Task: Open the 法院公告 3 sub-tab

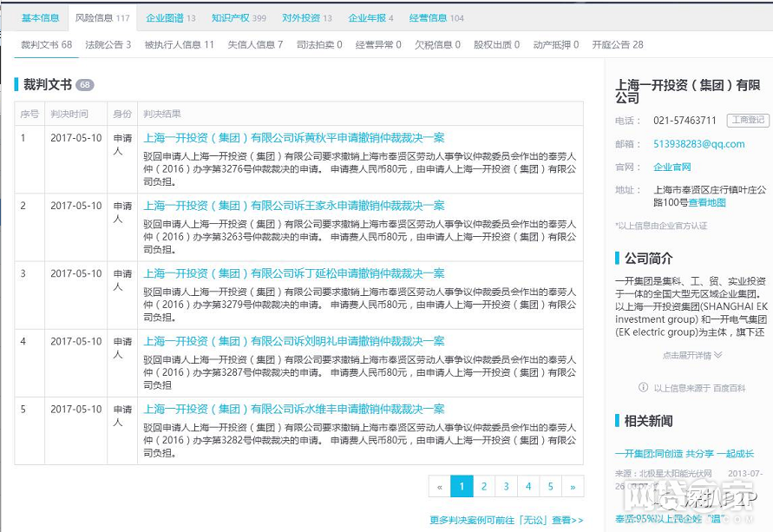Action: point(108,45)
